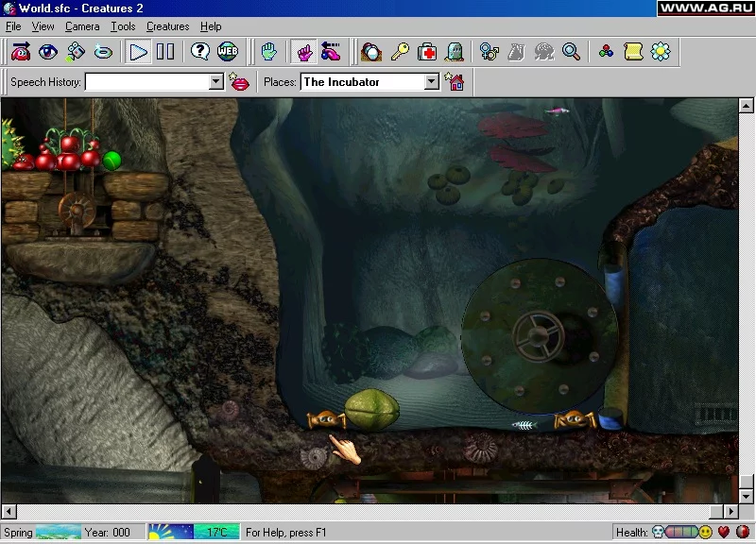
Task: Click the red heart status icon
Action: (724, 532)
